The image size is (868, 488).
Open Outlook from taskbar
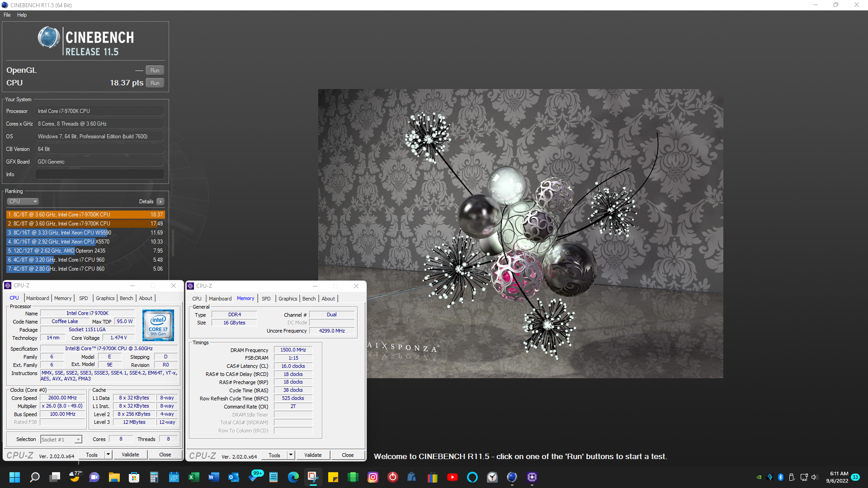[234, 477]
